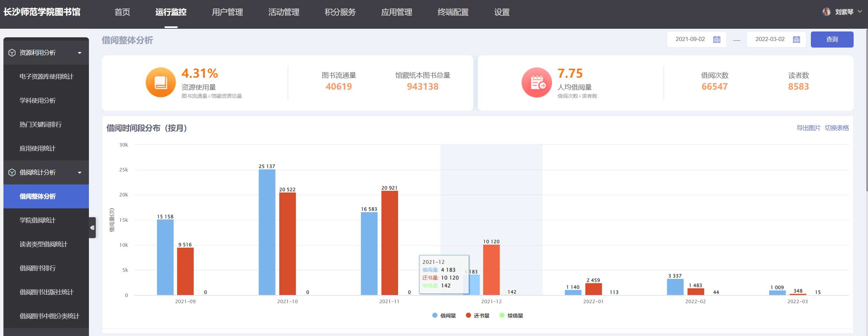The height and width of the screenshot is (336, 868).
Task: Click the user avatar for 刘紫琴
Action: tap(826, 12)
